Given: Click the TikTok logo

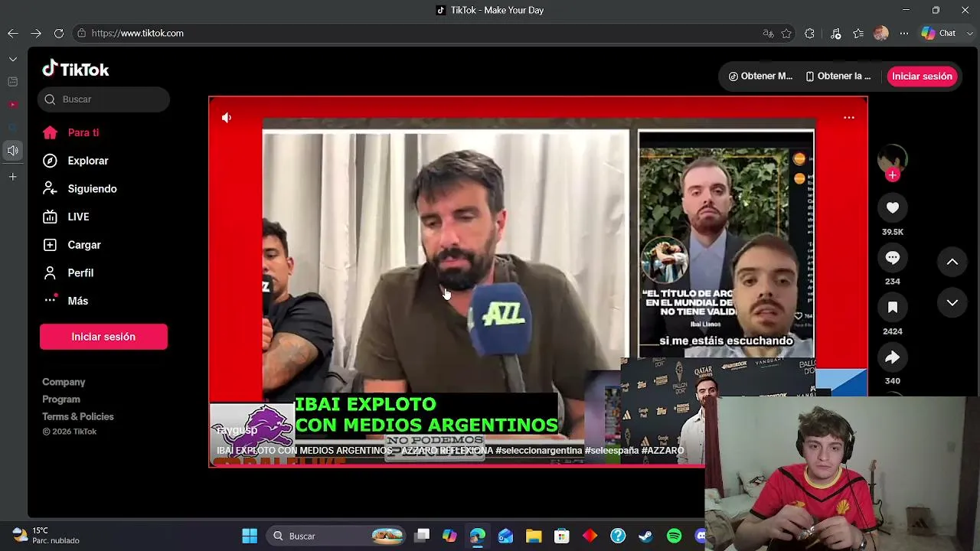Looking at the screenshot, I should pyautogui.click(x=76, y=69).
